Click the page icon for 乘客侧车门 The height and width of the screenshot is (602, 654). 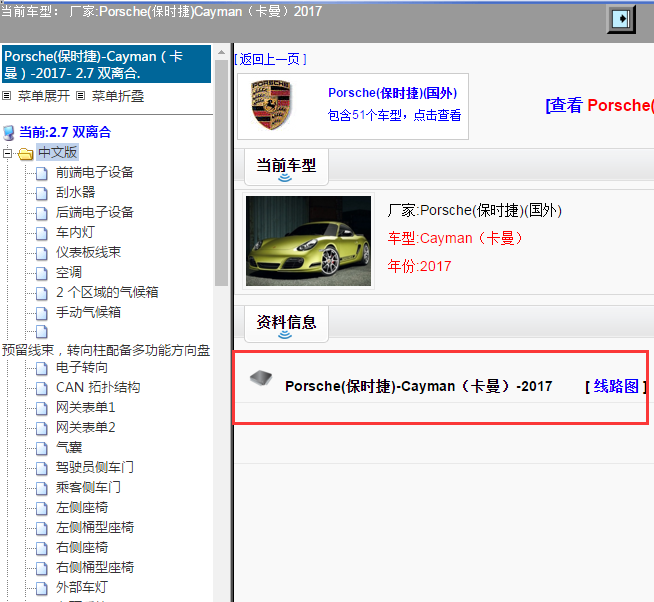pyautogui.click(x=41, y=489)
